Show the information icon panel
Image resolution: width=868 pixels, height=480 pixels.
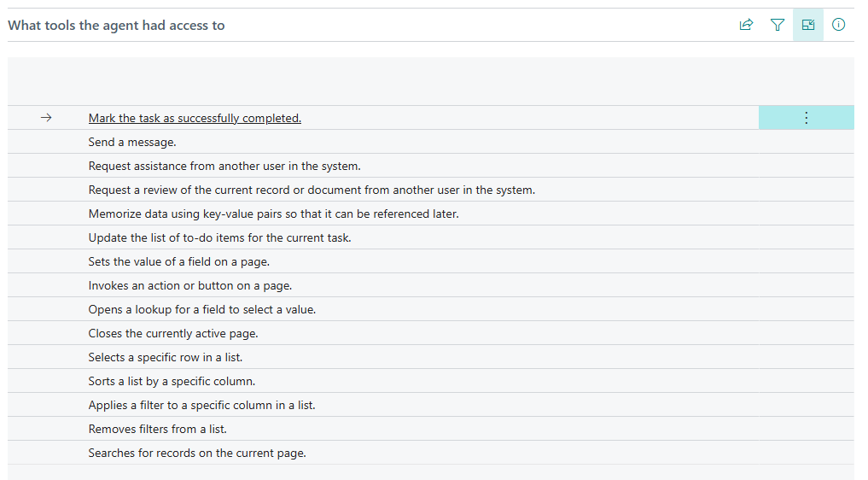click(838, 26)
